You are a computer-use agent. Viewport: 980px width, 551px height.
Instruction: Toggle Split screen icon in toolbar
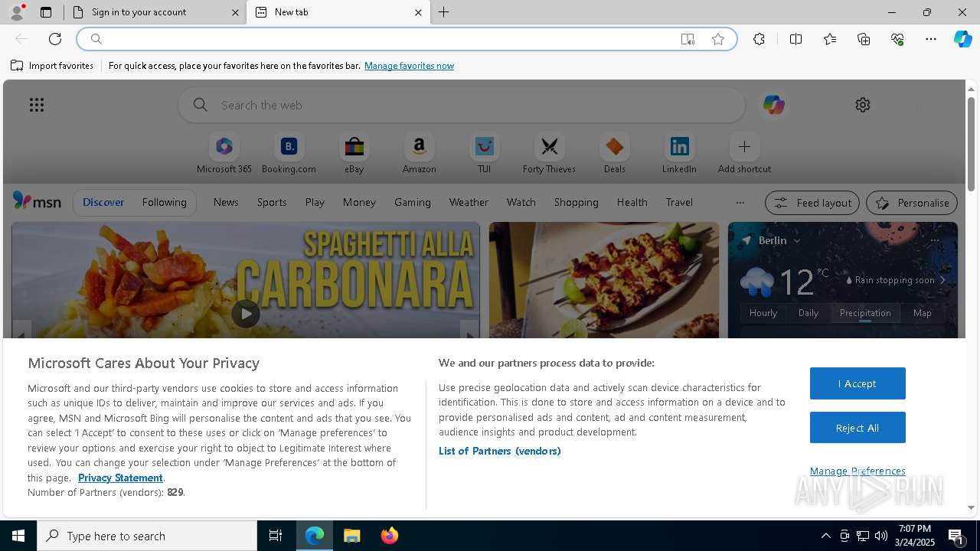(795, 39)
